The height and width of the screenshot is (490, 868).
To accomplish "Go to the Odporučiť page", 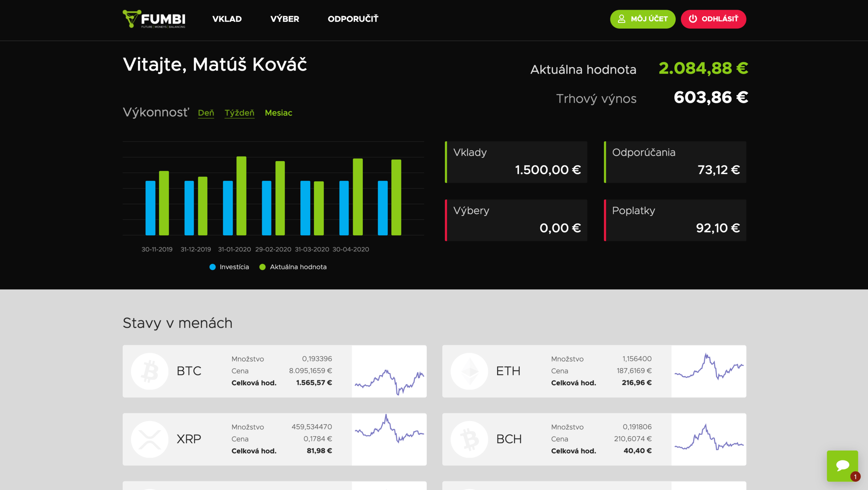I will click(x=353, y=19).
